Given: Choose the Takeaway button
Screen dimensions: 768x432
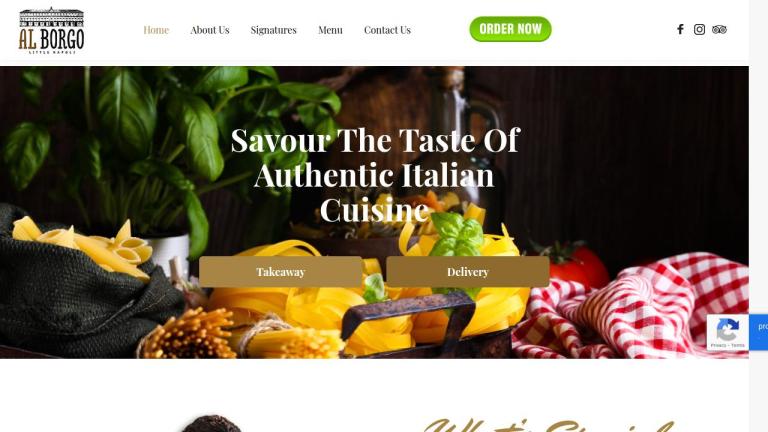Looking at the screenshot, I should pyautogui.click(x=281, y=271).
